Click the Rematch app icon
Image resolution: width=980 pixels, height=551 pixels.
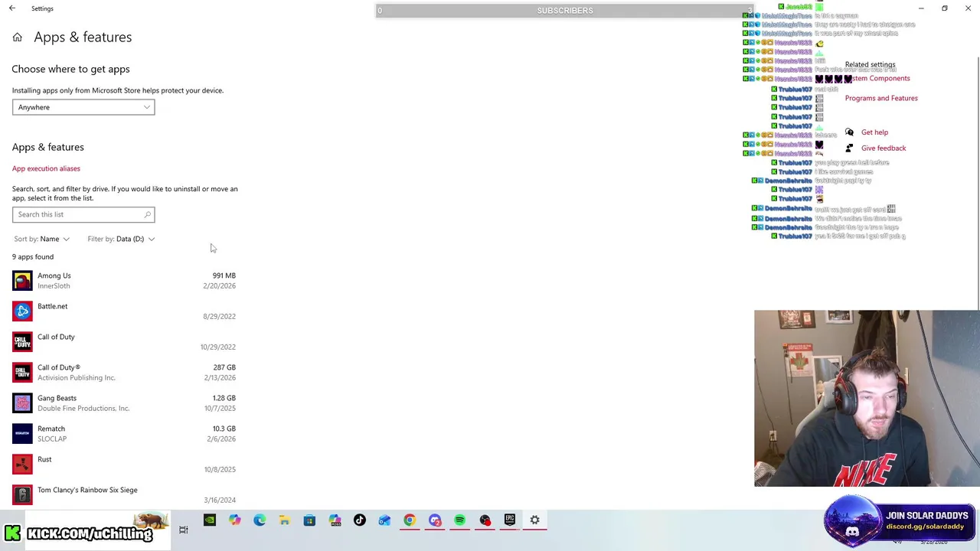tap(22, 434)
